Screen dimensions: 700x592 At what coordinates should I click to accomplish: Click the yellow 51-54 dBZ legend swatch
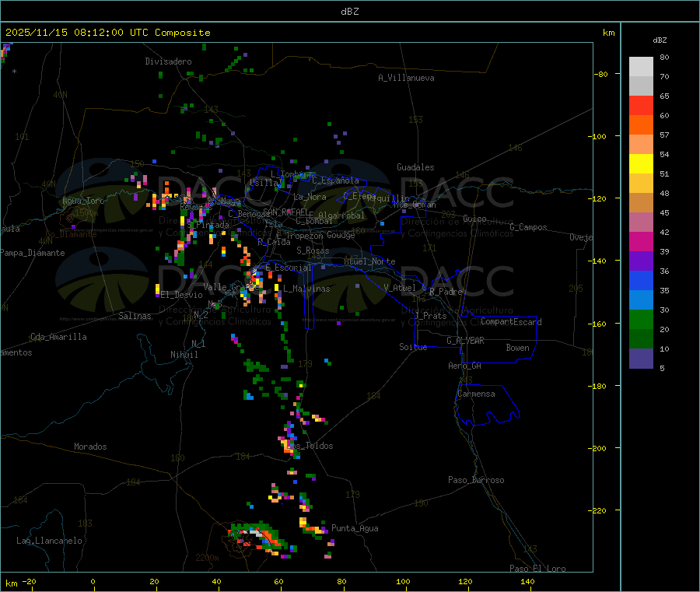641,164
